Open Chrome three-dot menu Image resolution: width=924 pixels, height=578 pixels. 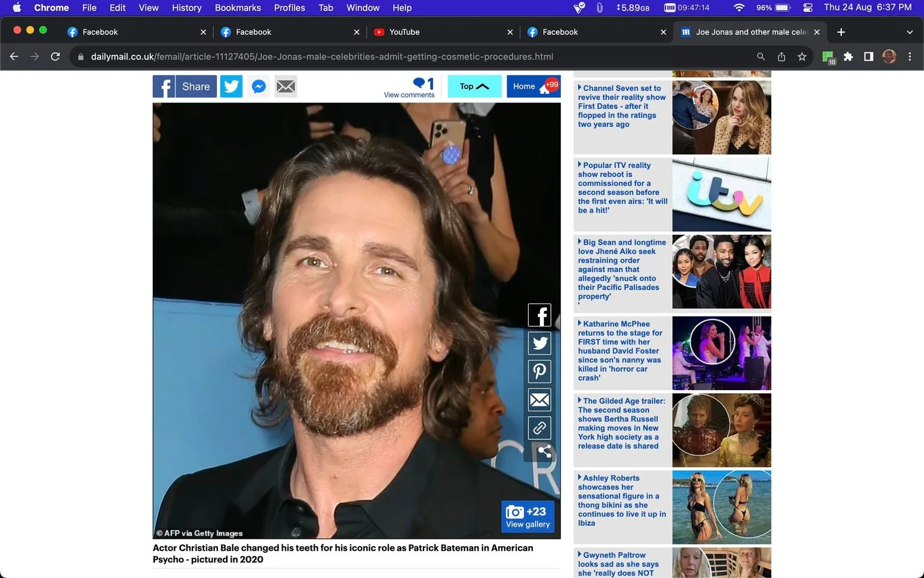tap(910, 57)
